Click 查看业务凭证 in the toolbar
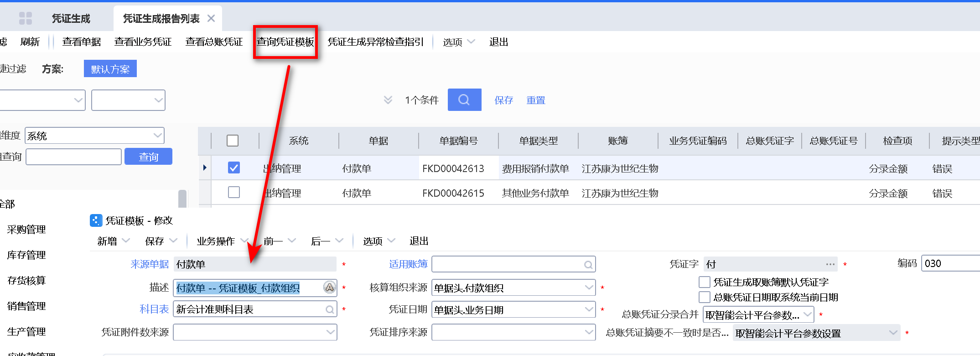The width and height of the screenshot is (980, 356). point(143,42)
